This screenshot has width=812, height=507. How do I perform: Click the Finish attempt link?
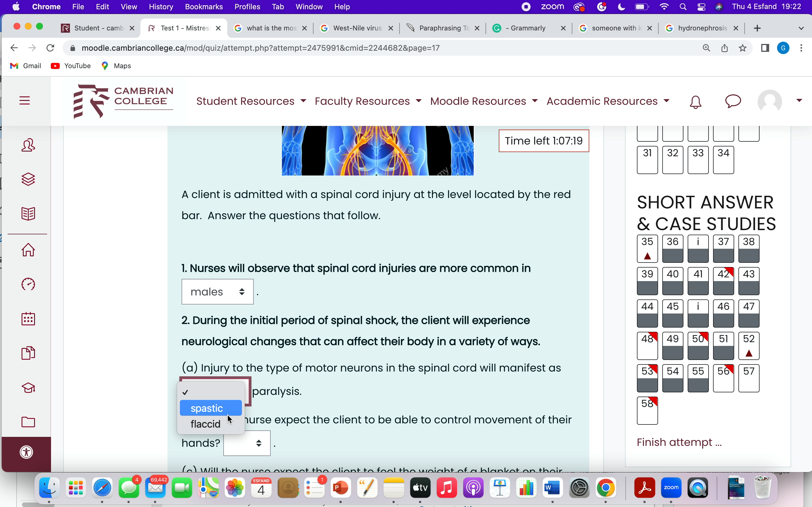679,442
